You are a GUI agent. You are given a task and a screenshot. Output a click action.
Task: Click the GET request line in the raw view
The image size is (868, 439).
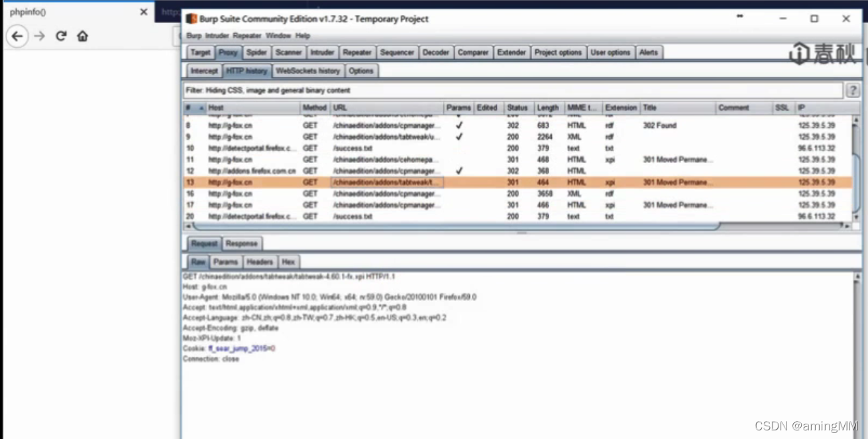(289, 277)
